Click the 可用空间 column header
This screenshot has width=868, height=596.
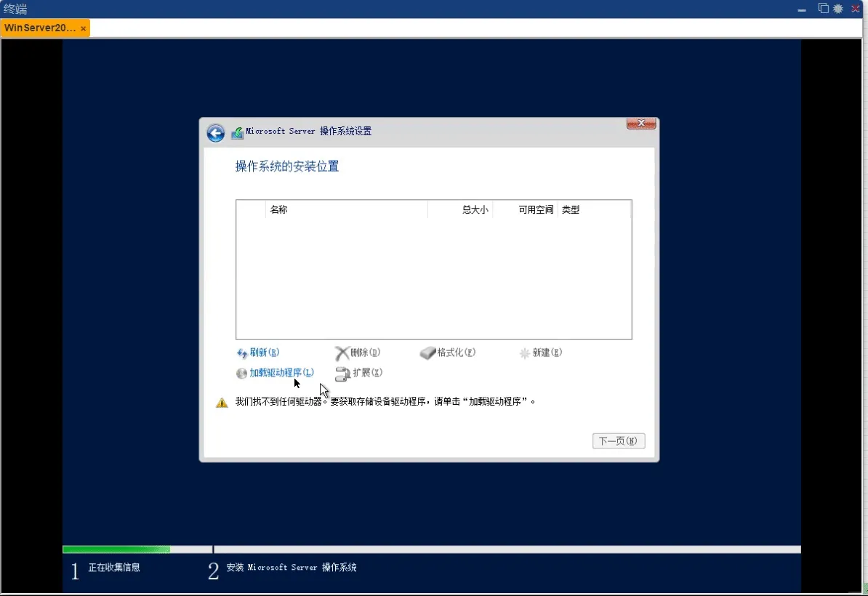tap(536, 210)
